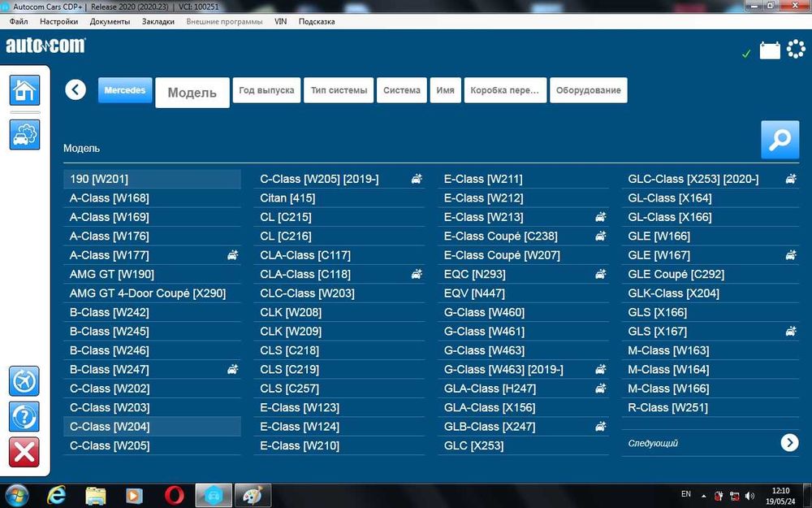
Task: Open the Windows Start button
Action: pyautogui.click(x=17, y=496)
